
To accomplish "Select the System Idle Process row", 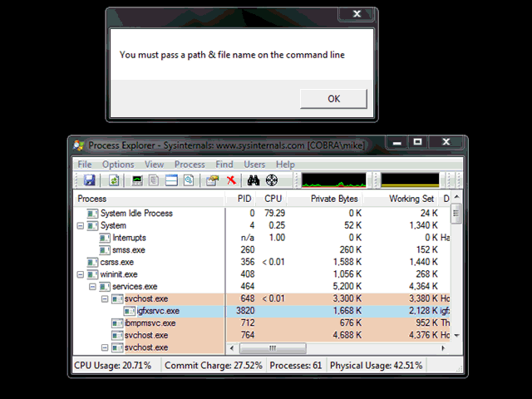I will click(263, 214).
